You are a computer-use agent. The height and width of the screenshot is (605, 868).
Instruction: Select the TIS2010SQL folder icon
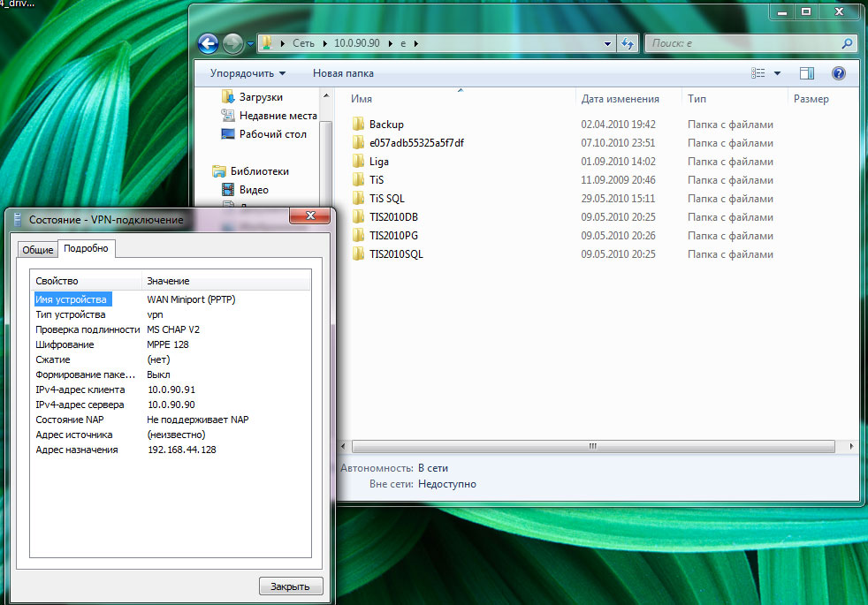tap(358, 254)
